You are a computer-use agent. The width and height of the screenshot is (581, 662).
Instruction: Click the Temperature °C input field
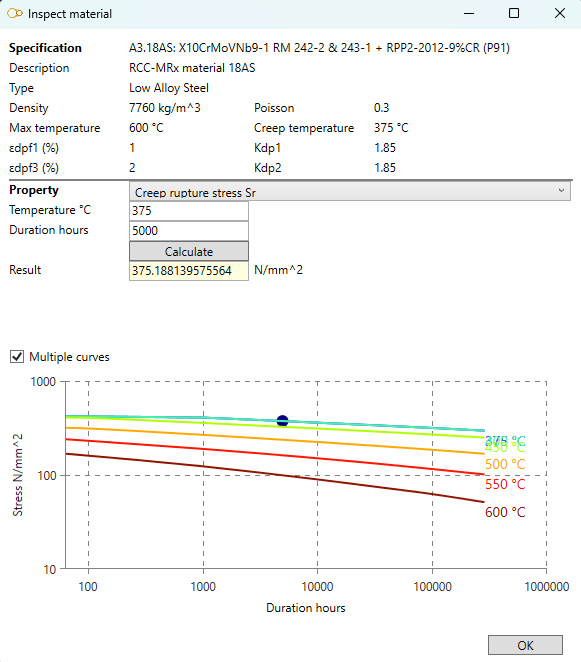click(189, 211)
